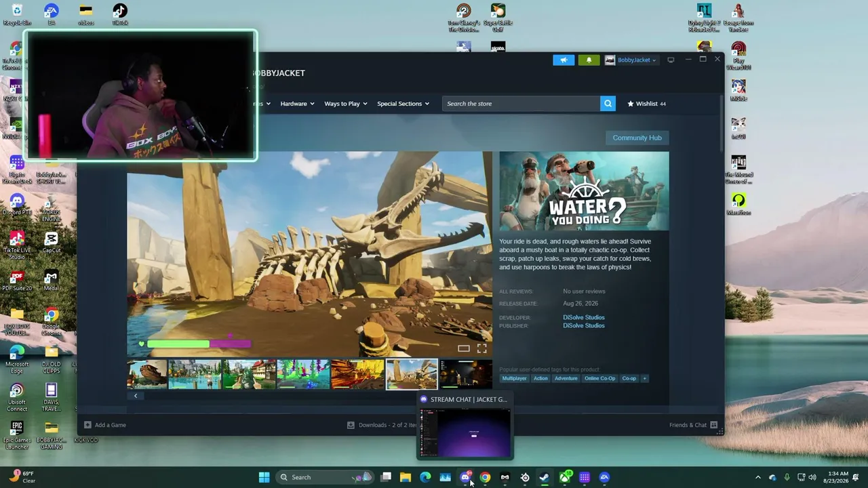Image resolution: width=868 pixels, height=488 pixels.
Task: Click DiSolve Studios publisher link
Action: coord(583,325)
